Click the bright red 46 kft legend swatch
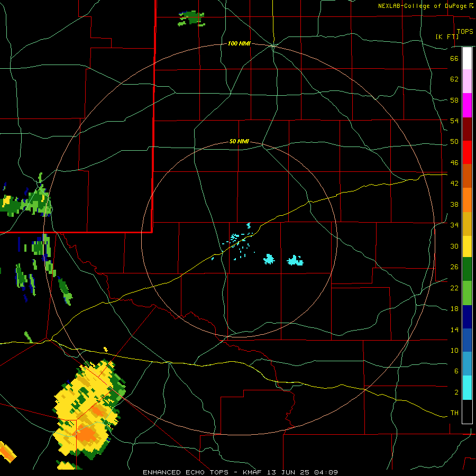 (467, 152)
